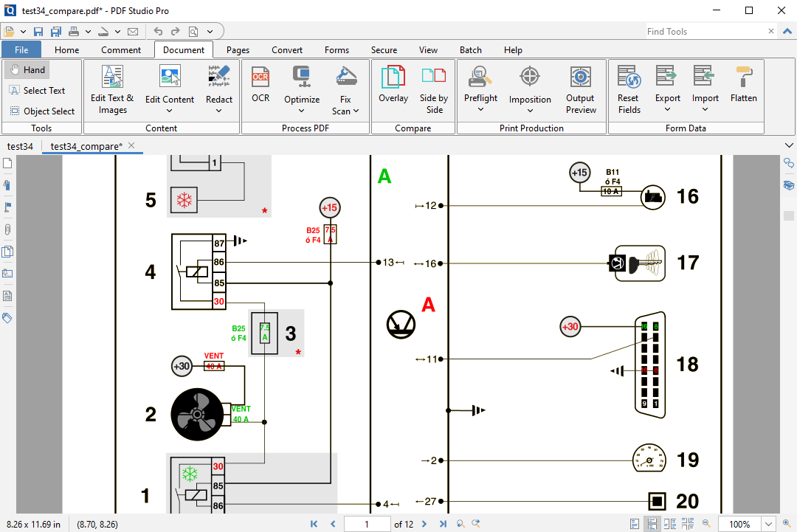The height and width of the screenshot is (532, 797).
Task: Expand the Import dropdown
Action: click(x=705, y=109)
